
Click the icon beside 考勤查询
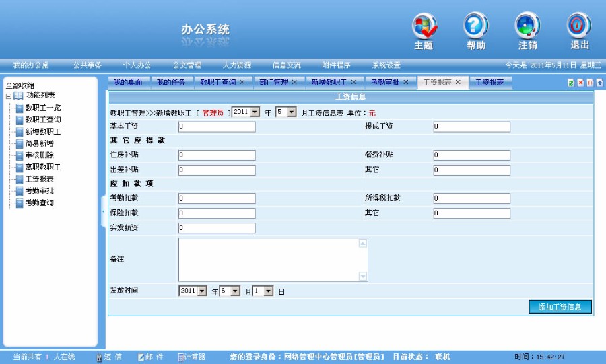click(20, 203)
